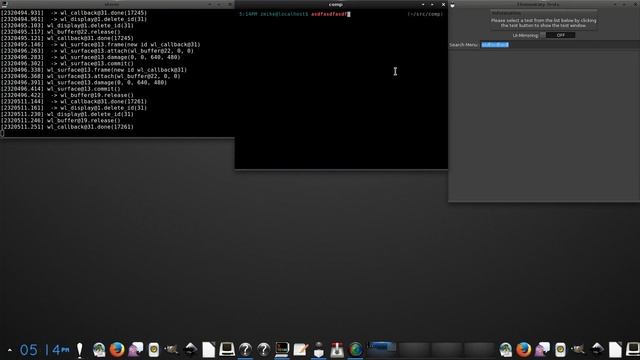Viewport: 640px width, 360px height.
Task: Click the red joystick taskbar icon
Action: click(337, 350)
